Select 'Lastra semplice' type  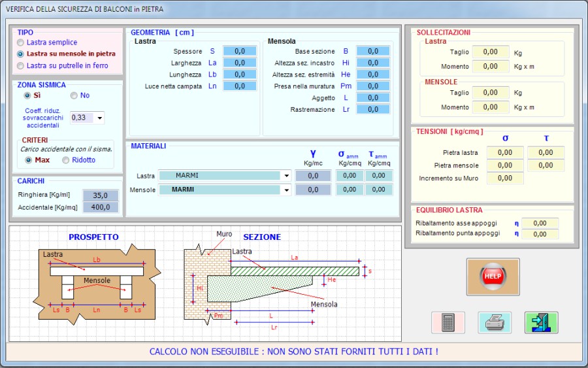pyautogui.click(x=47, y=42)
